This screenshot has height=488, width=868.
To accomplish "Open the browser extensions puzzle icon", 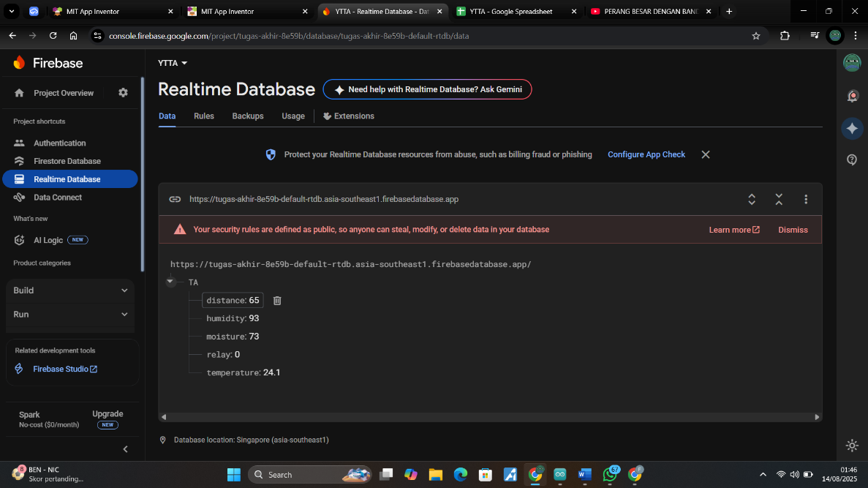I will [785, 35].
